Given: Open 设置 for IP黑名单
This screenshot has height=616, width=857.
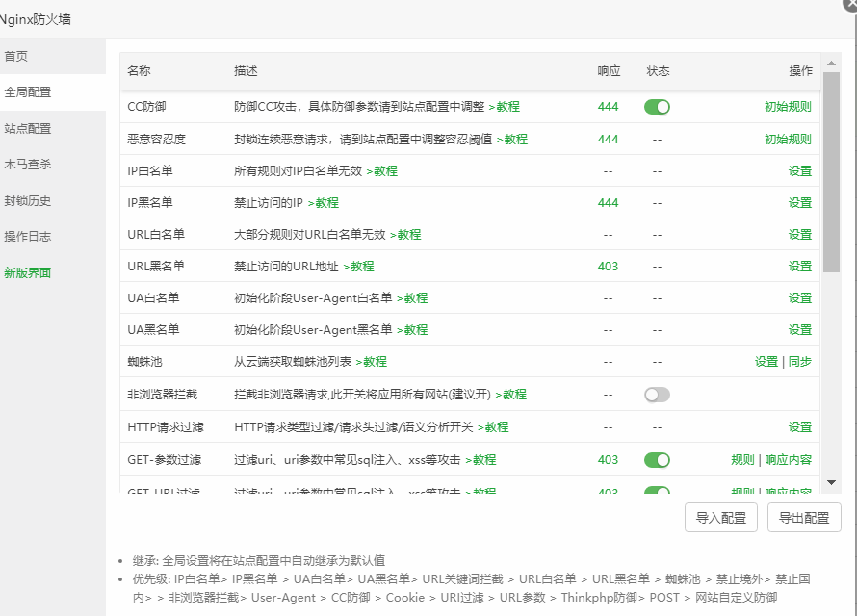Looking at the screenshot, I should (x=800, y=203).
